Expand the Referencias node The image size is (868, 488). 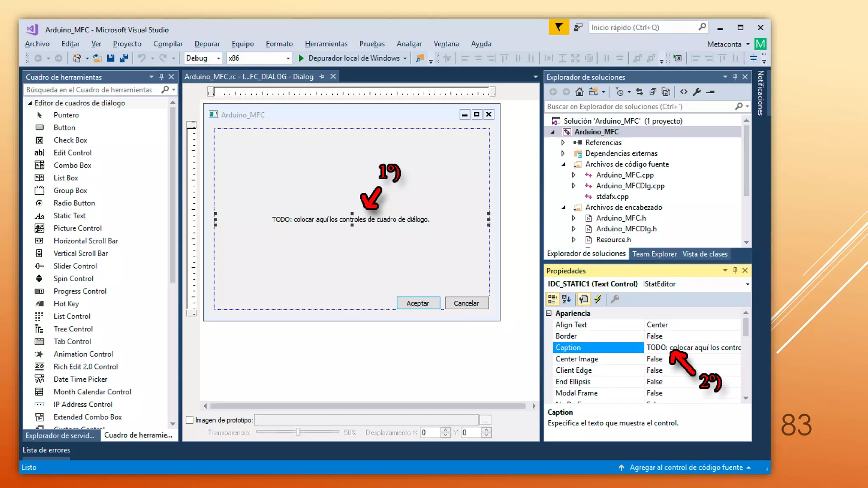[x=563, y=143]
